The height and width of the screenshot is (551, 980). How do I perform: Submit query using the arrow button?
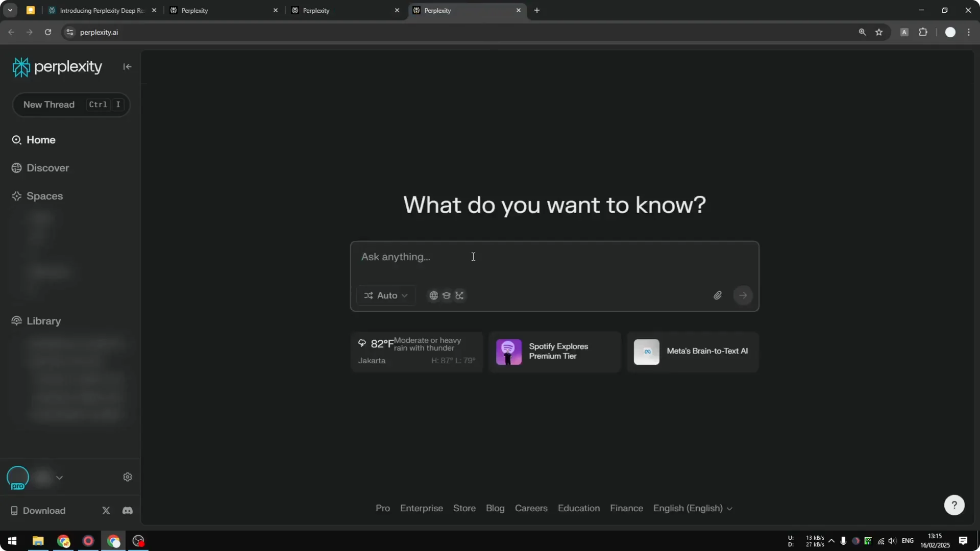[743, 295]
